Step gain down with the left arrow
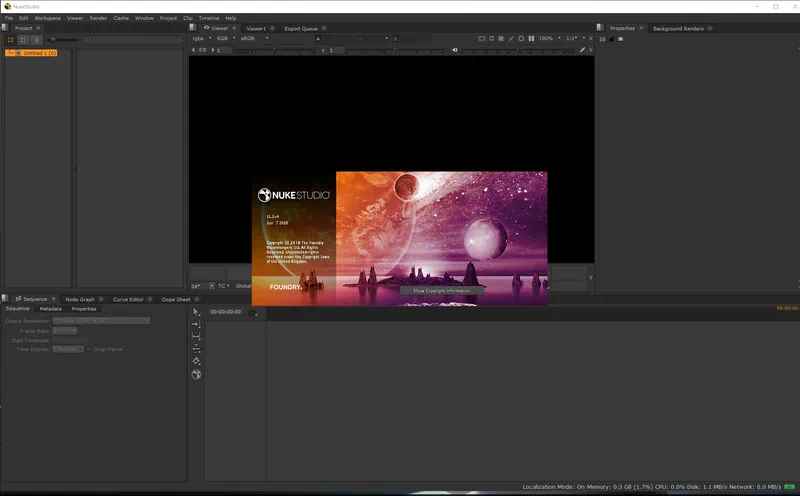Screen dimensions: 800x496 tap(193, 50)
